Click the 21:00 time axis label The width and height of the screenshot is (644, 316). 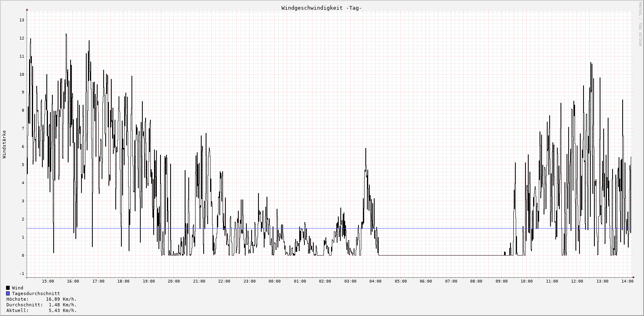[x=199, y=281]
